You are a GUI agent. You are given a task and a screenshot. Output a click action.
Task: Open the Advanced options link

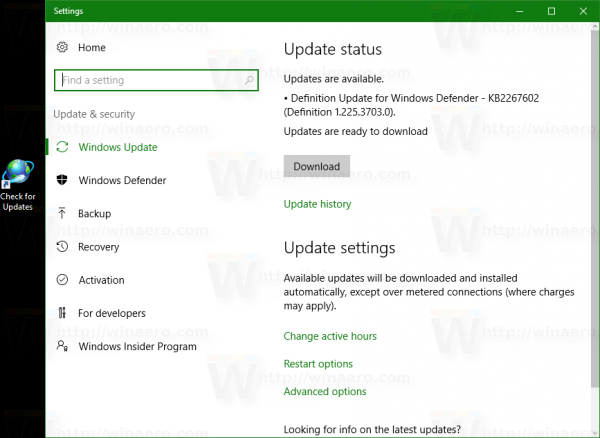pos(325,391)
